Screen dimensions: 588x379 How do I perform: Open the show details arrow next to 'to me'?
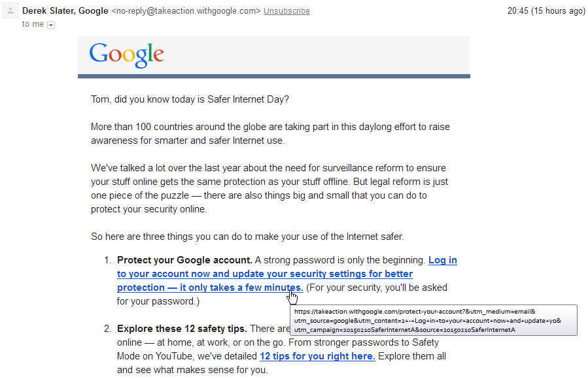[x=50, y=24]
